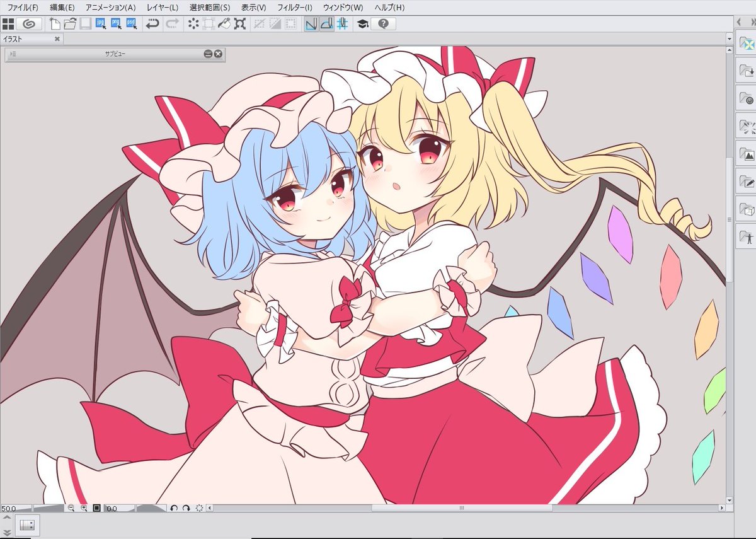Screen dimensions: 756x539
Task: Click the clear outside selection icon
Action: pos(209,24)
